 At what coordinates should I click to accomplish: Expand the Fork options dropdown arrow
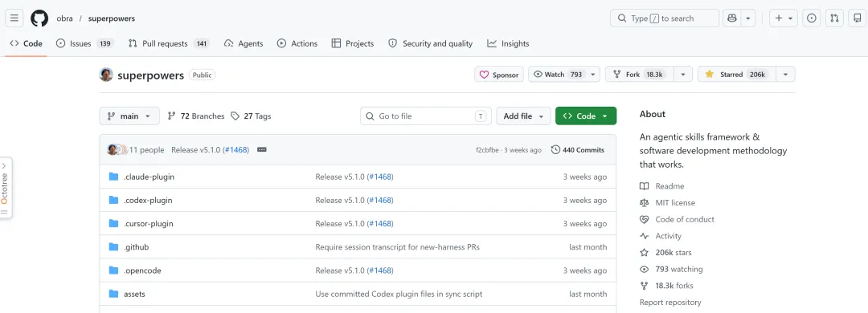pos(684,75)
